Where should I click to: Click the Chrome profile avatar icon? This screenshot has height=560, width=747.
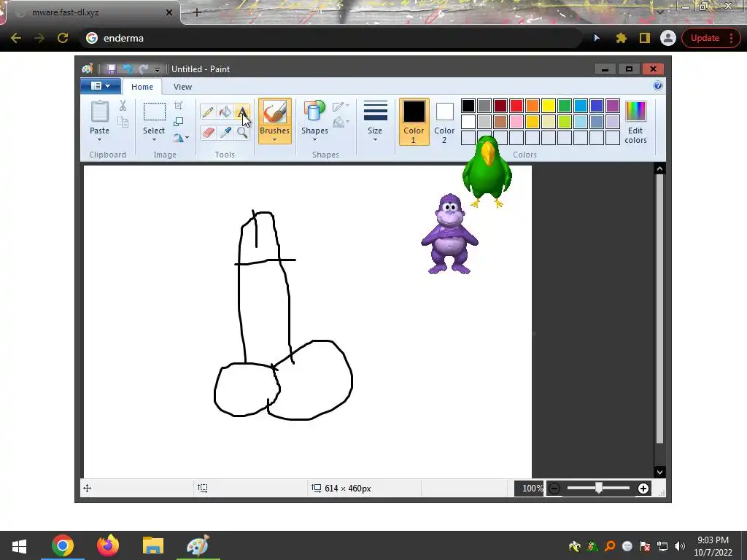pyautogui.click(x=668, y=38)
